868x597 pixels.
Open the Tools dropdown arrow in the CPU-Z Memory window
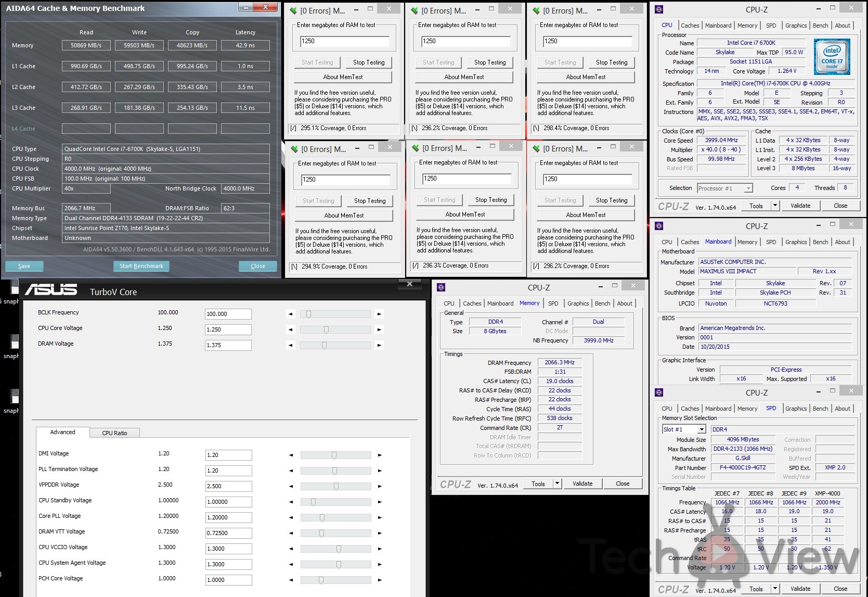(x=557, y=484)
